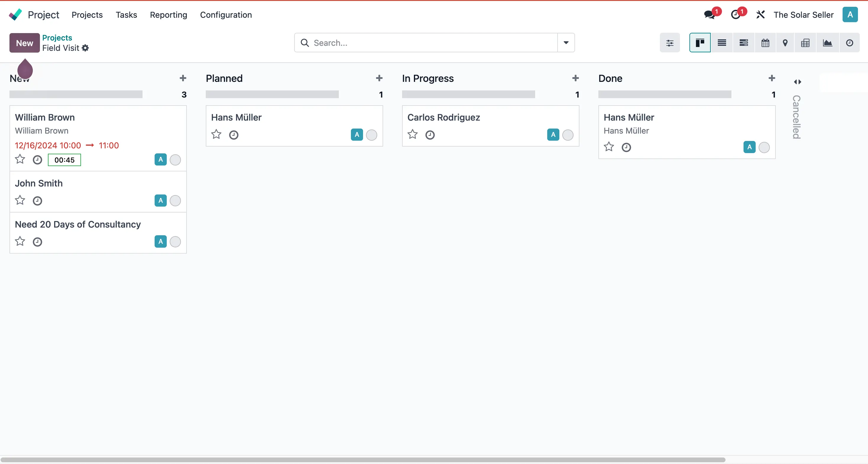Star the Carlos Rodriguez task
The height and width of the screenshot is (464, 868).
click(x=412, y=134)
